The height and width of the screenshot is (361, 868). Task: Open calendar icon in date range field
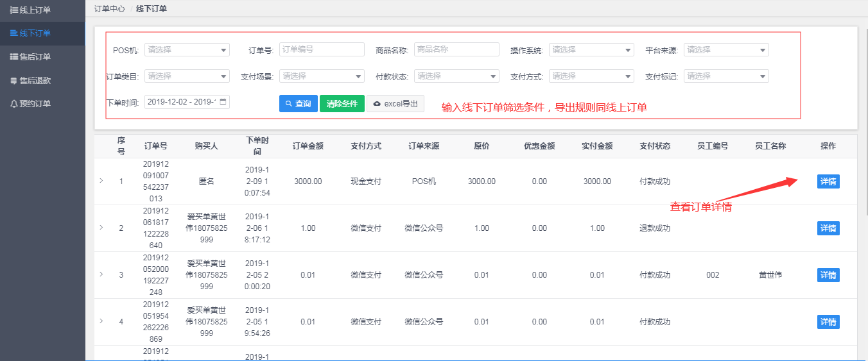[223, 102]
